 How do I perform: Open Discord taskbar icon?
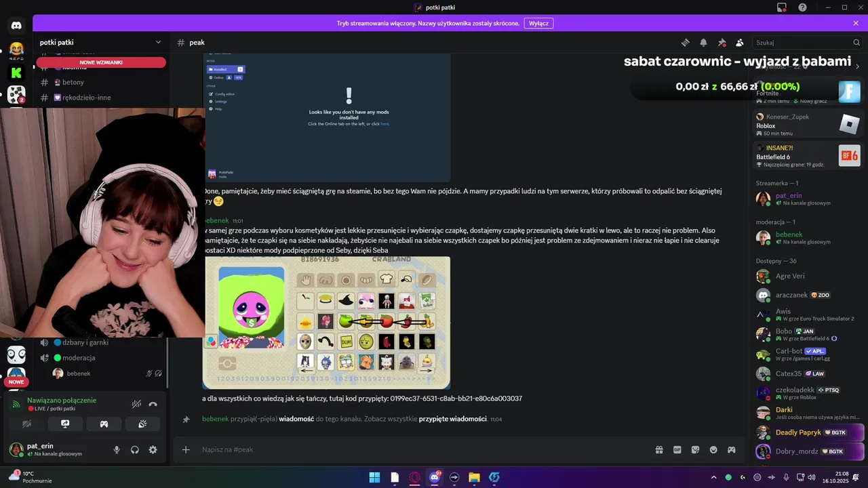coord(435,477)
